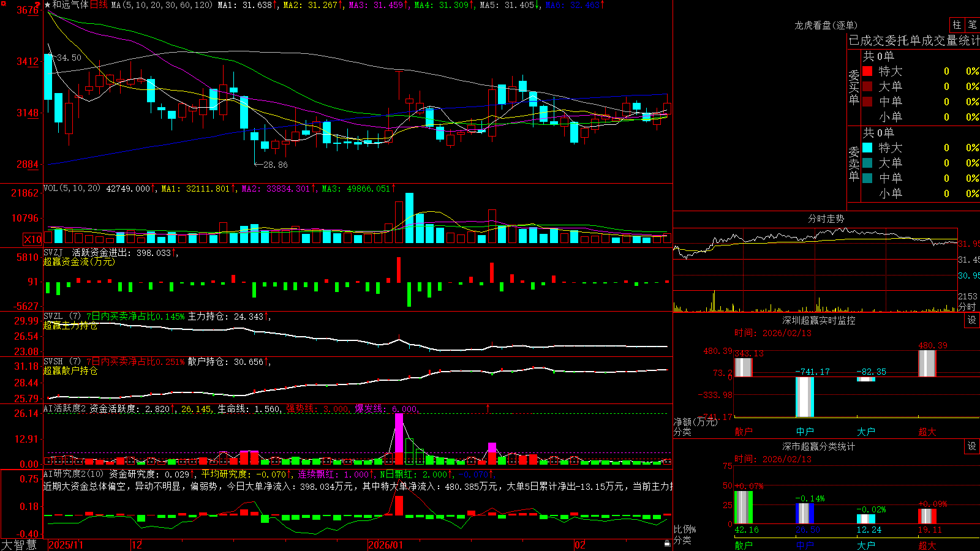Click the 深市超赢分类统计 title
Viewport: 980px width, 551px height.
(x=819, y=446)
